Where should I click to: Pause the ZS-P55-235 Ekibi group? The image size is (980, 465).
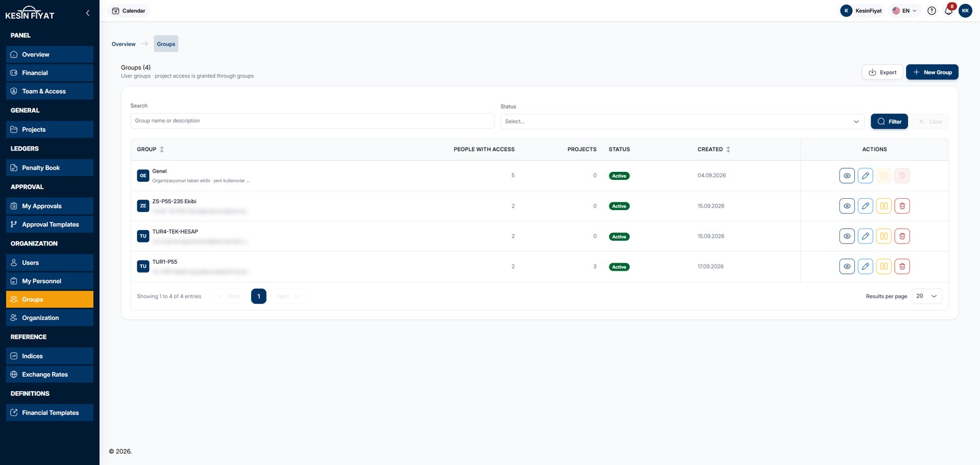click(884, 206)
